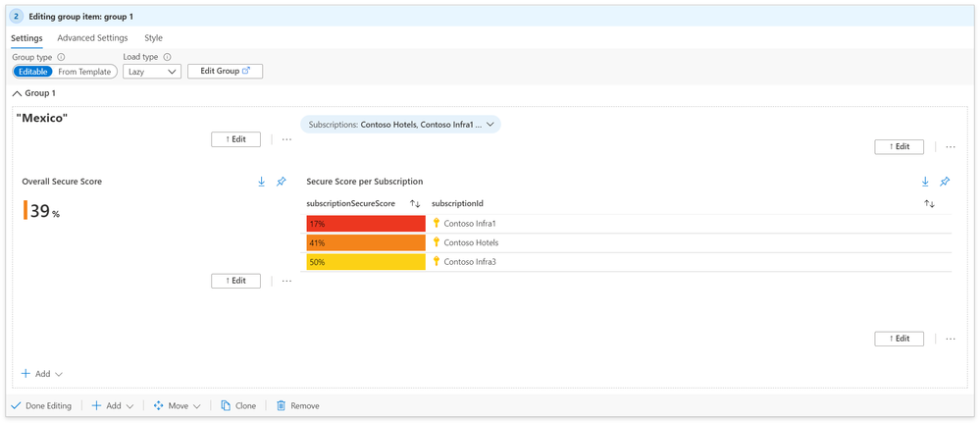The width and height of the screenshot is (980, 423).
Task: Click subscriptionId column header
Action: point(457,204)
